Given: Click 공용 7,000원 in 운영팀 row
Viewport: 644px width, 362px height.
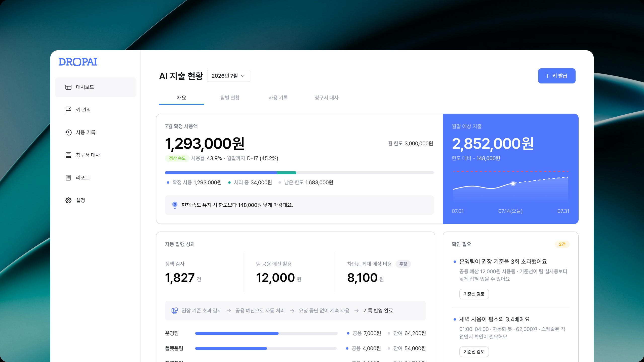Looking at the screenshot, I should pos(364,333).
